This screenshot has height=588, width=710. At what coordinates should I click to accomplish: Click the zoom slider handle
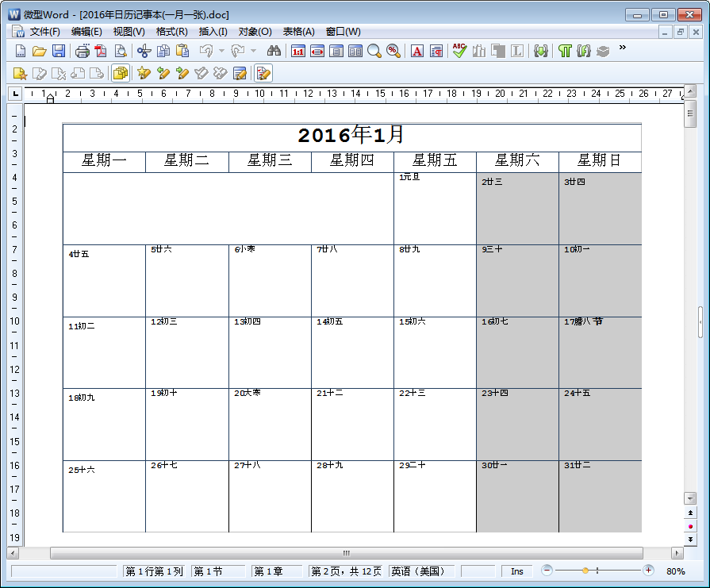585,571
